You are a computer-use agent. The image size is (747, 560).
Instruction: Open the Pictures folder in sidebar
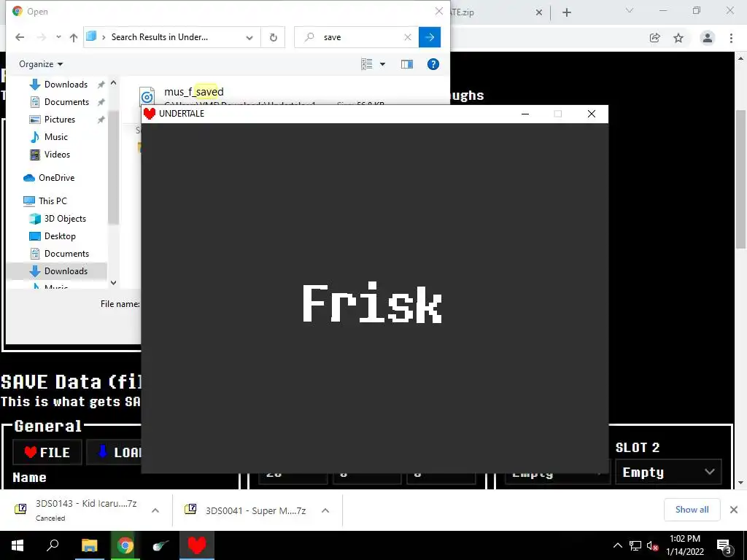pyautogui.click(x=60, y=120)
